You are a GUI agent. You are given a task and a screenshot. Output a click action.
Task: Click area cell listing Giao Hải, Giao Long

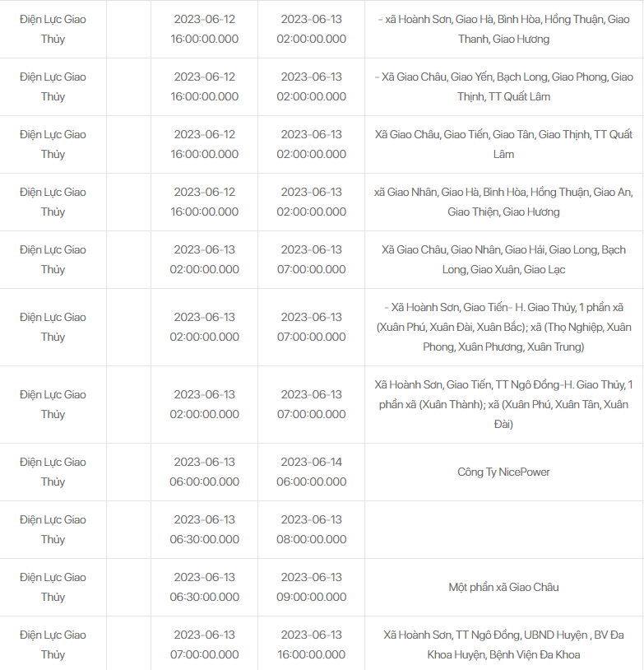pos(503,259)
